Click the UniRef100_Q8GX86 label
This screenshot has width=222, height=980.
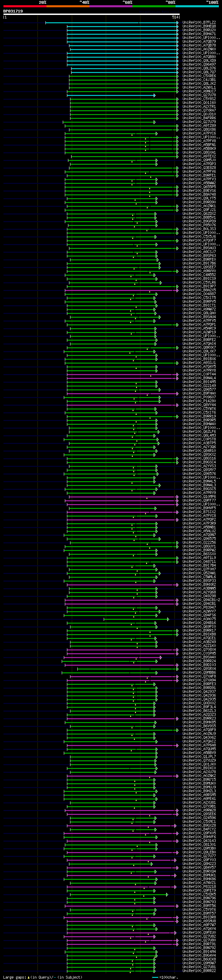[x=199, y=129]
